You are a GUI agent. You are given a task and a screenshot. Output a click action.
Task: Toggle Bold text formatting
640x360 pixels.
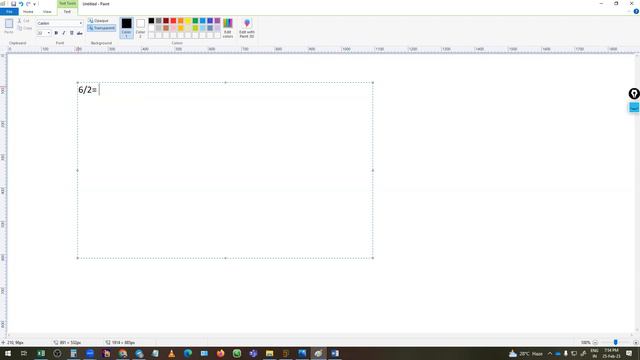56,33
